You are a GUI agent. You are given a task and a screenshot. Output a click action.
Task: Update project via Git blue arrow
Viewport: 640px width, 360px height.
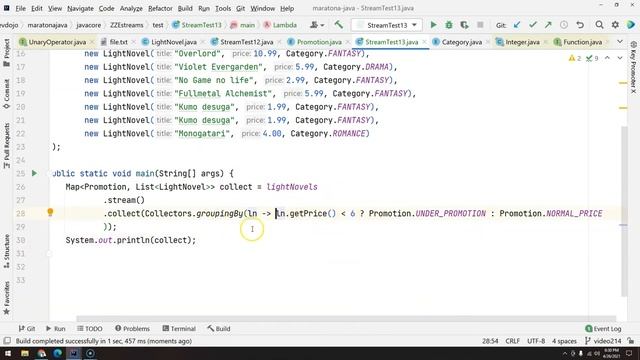tap(517, 25)
